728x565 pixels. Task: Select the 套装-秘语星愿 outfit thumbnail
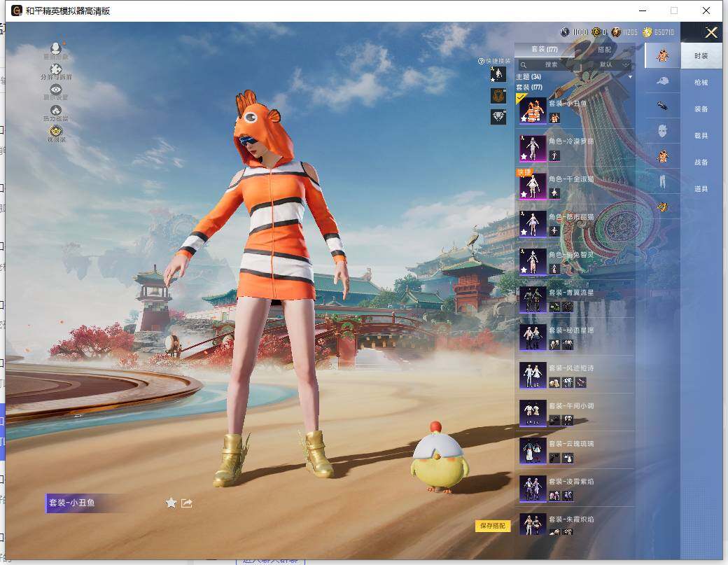click(x=533, y=337)
